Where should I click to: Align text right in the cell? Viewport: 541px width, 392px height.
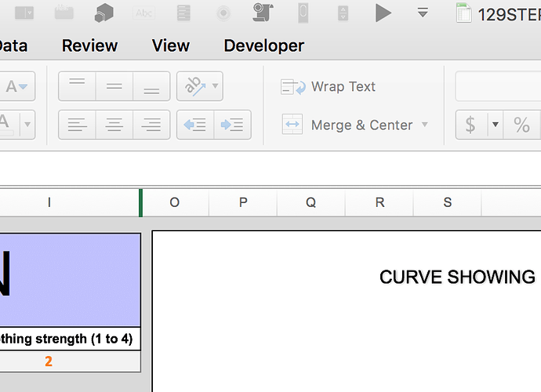point(151,125)
